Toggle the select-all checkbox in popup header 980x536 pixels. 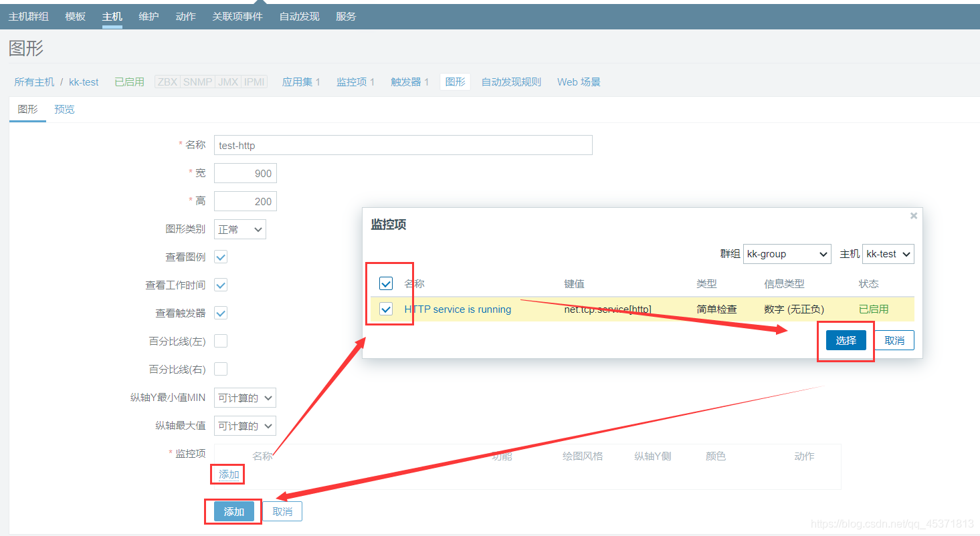pyautogui.click(x=386, y=284)
